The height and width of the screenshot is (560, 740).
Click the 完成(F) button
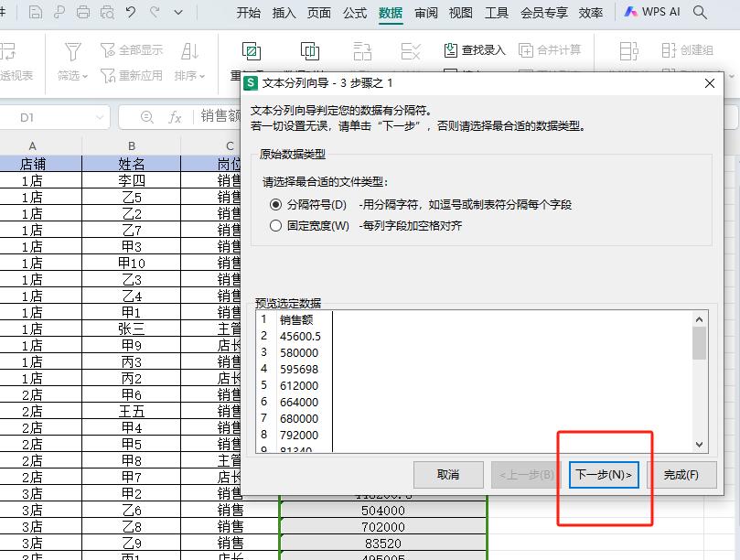[x=681, y=475]
